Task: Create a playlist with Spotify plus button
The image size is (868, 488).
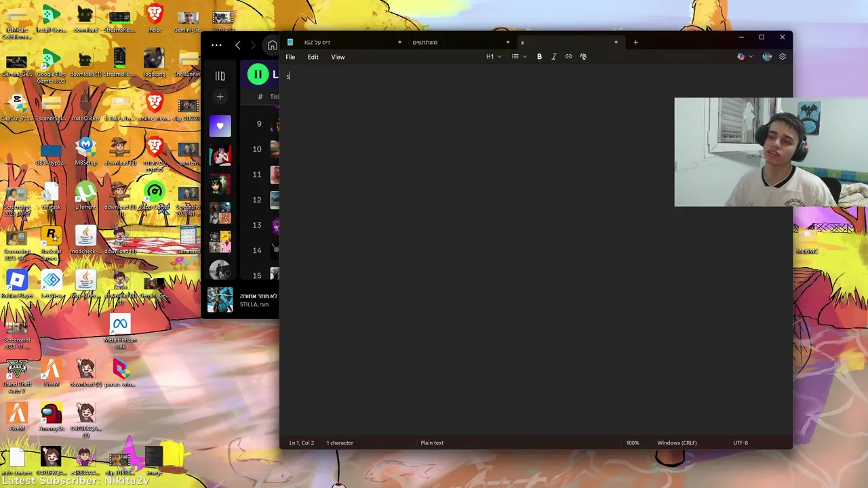Action: (x=220, y=97)
